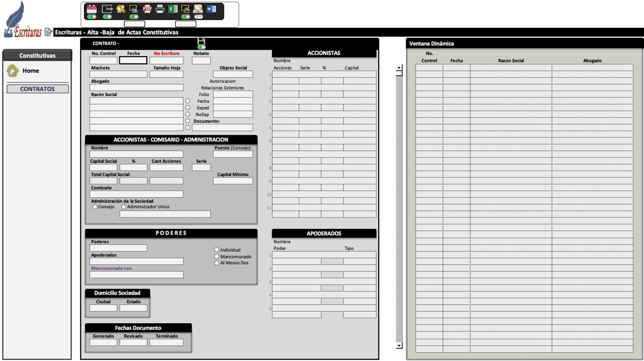Open the CONTRATOS section button
The image size is (644, 361).
click(37, 89)
